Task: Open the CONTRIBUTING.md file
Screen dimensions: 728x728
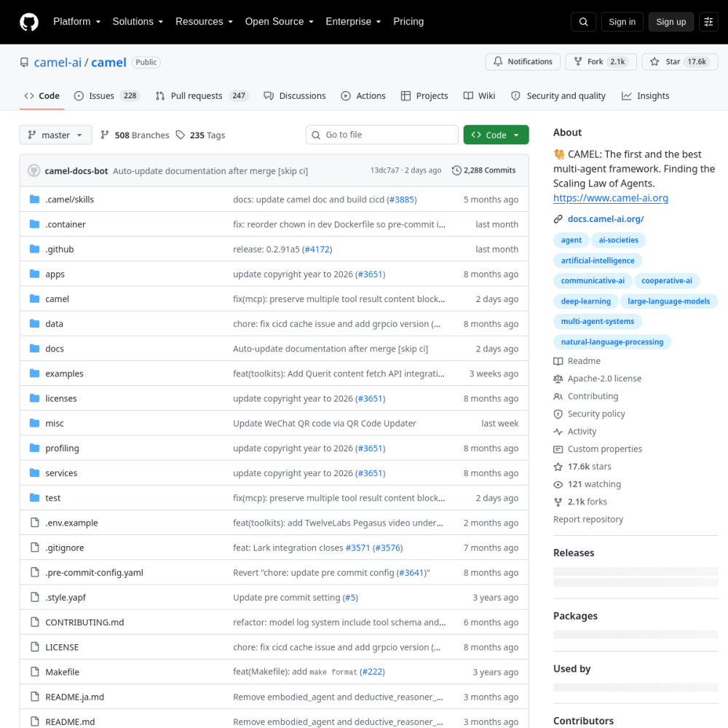Action: 84,622
